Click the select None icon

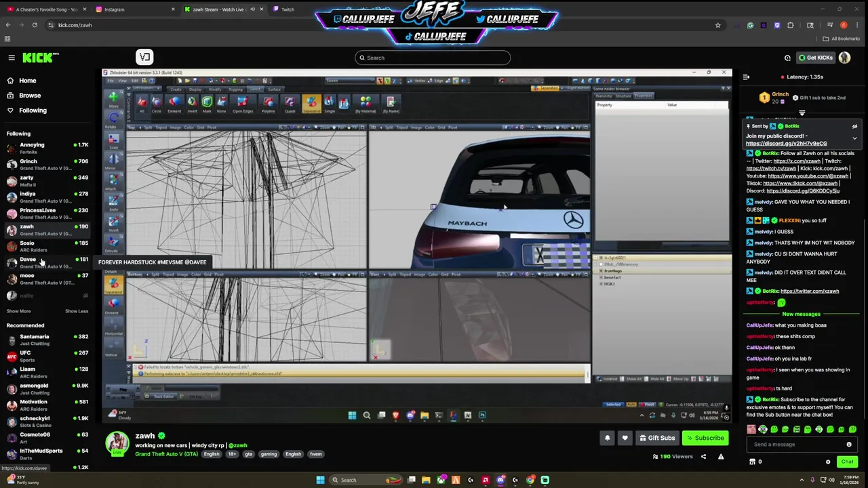[221, 103]
